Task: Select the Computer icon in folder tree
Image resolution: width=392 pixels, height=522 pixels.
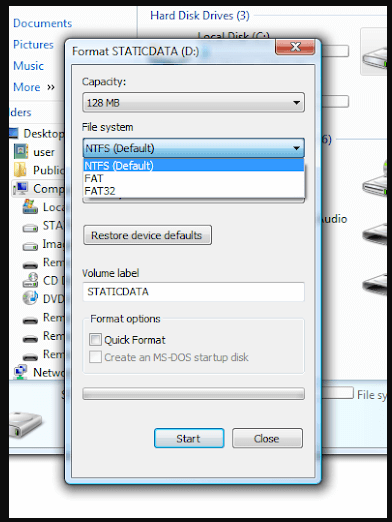Action: click(21, 188)
